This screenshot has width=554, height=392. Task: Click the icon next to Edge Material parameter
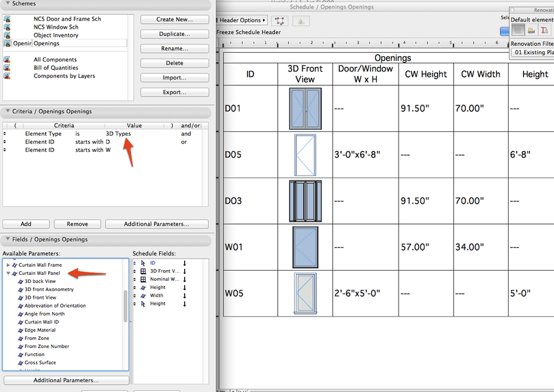[x=21, y=330]
